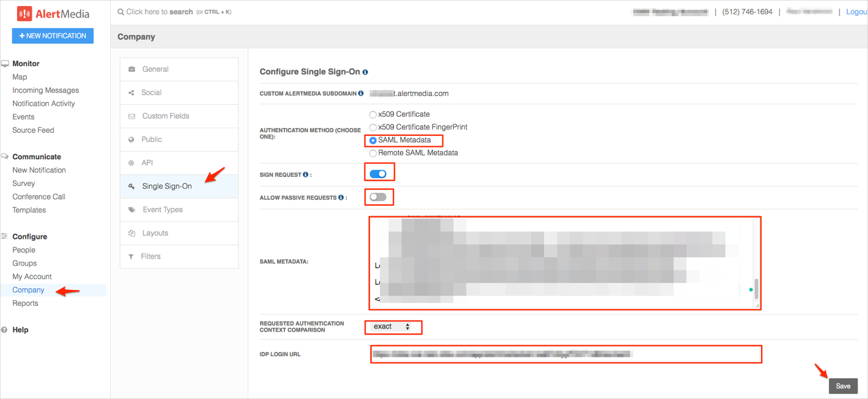The width and height of the screenshot is (868, 399).
Task: Open the Reports link in sidebar
Action: 25,304
